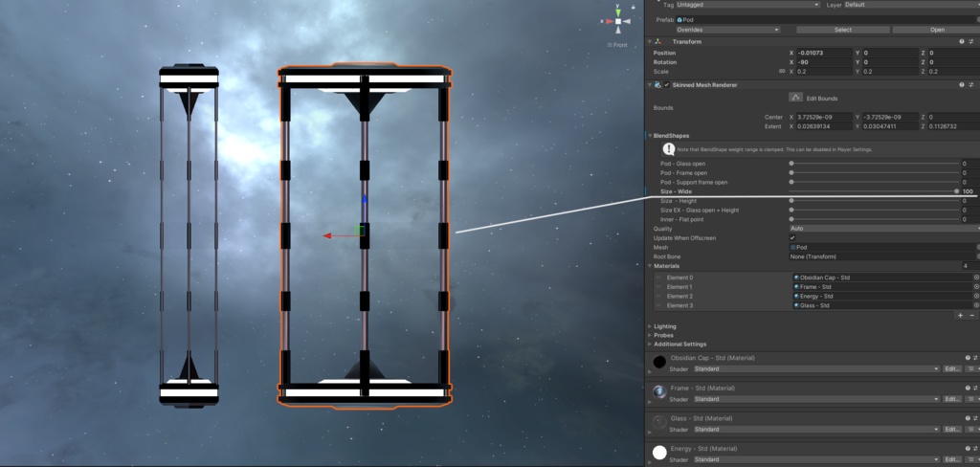Remove a material element with minus
This screenshot has width=980, height=467.
coord(971,315)
